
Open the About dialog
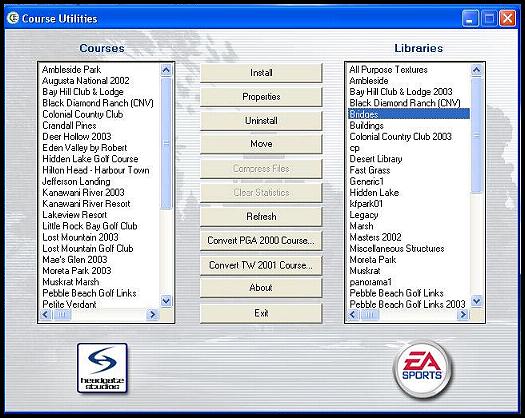261,288
